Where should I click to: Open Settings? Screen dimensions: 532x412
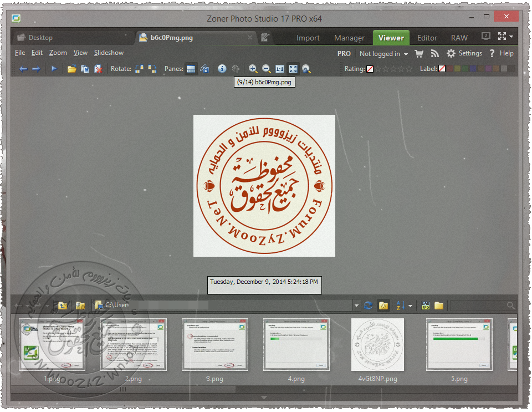click(464, 53)
